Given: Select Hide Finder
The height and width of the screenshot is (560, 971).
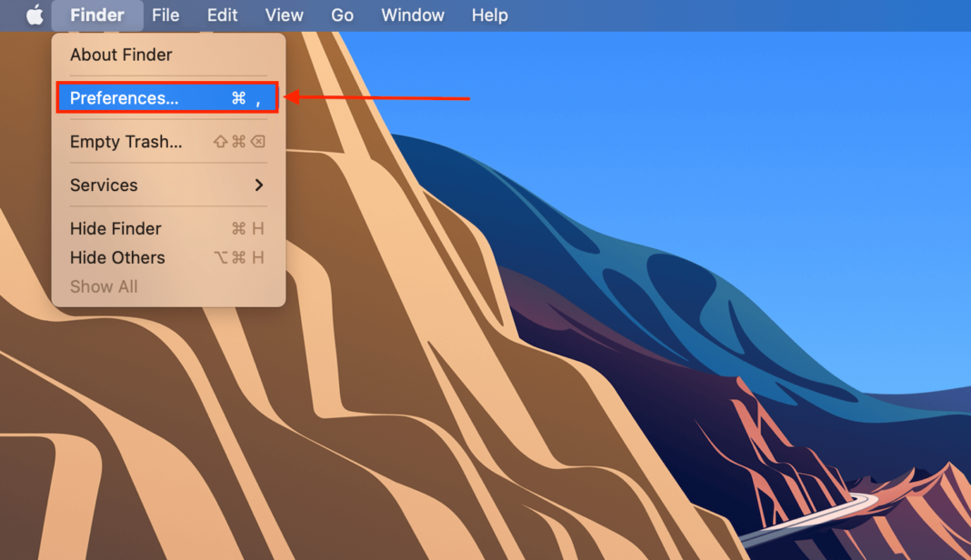Looking at the screenshot, I should pos(115,228).
